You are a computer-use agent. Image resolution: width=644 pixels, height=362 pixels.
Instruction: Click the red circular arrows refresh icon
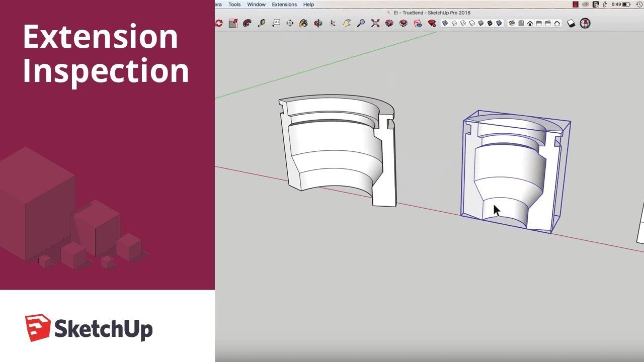[219, 23]
